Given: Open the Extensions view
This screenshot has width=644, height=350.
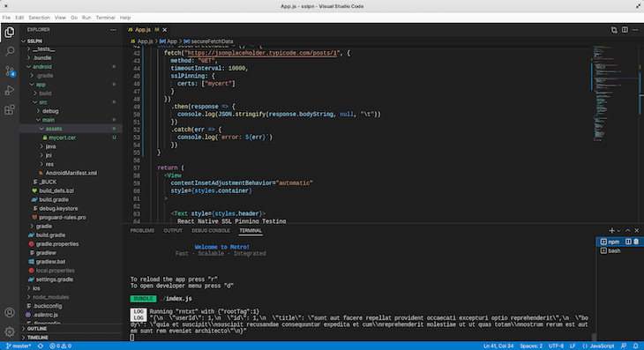Looking at the screenshot, I should [x=10, y=109].
